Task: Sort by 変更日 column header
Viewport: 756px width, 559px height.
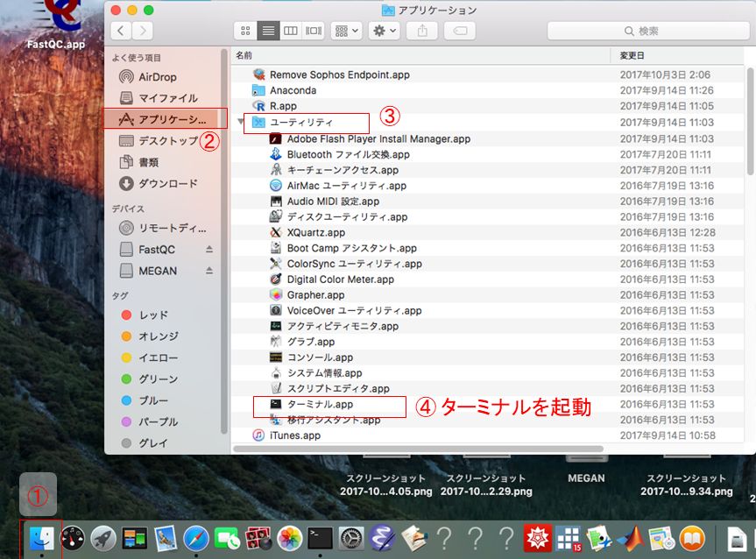Action: (677, 55)
